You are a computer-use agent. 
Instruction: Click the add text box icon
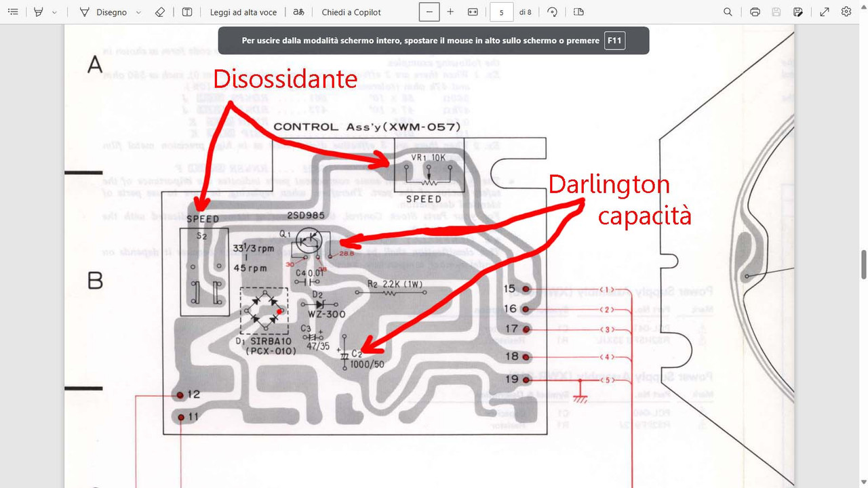point(187,12)
